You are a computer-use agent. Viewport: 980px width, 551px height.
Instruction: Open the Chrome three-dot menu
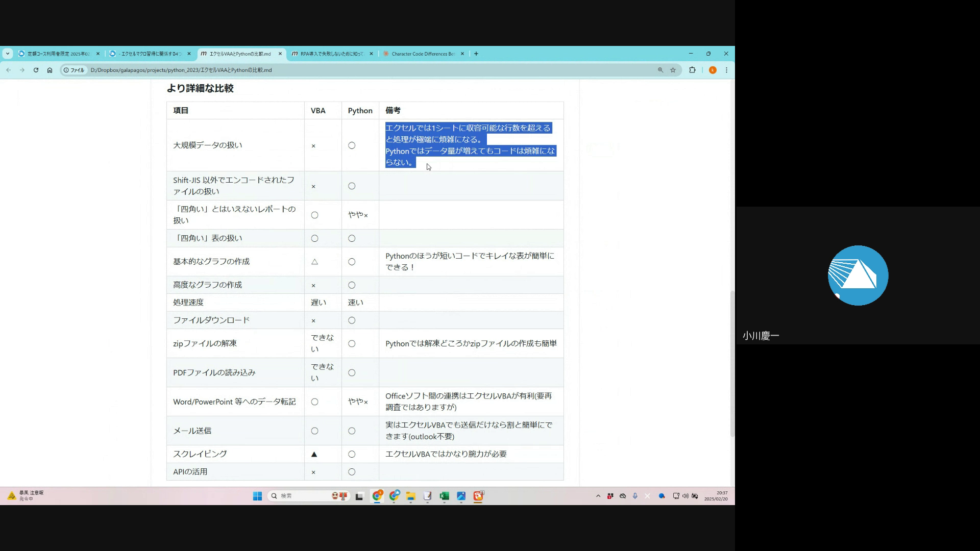[726, 70]
